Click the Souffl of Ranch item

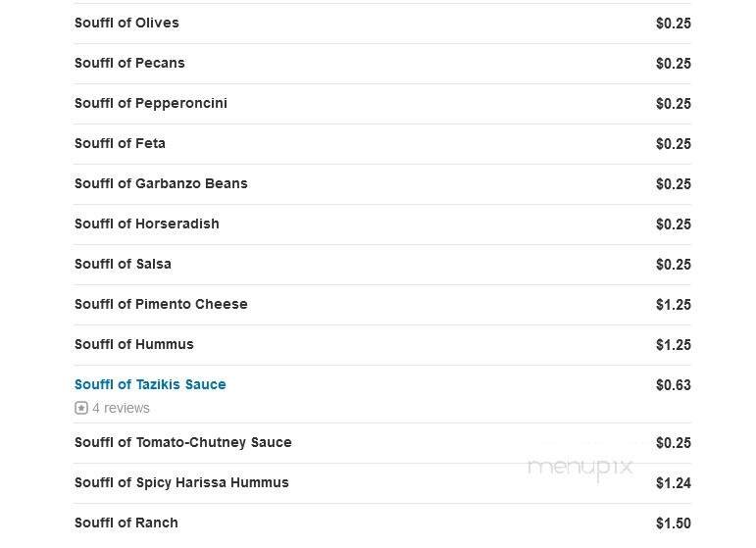click(x=126, y=523)
